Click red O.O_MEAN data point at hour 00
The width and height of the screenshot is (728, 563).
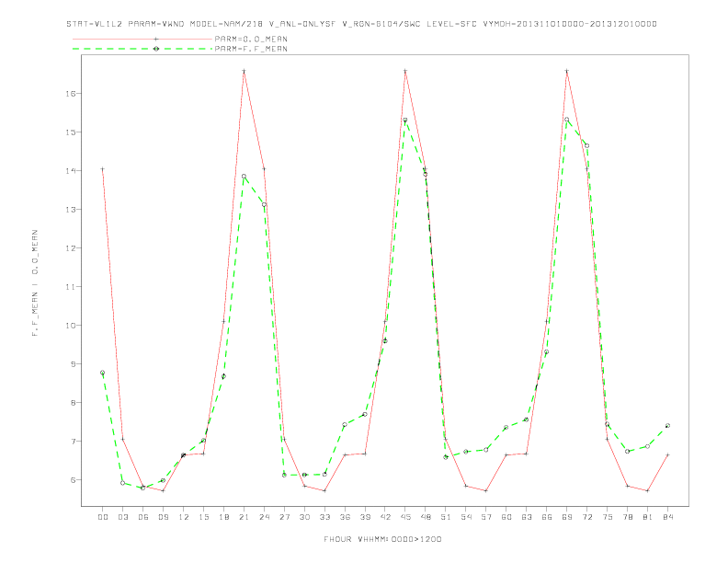103,169
